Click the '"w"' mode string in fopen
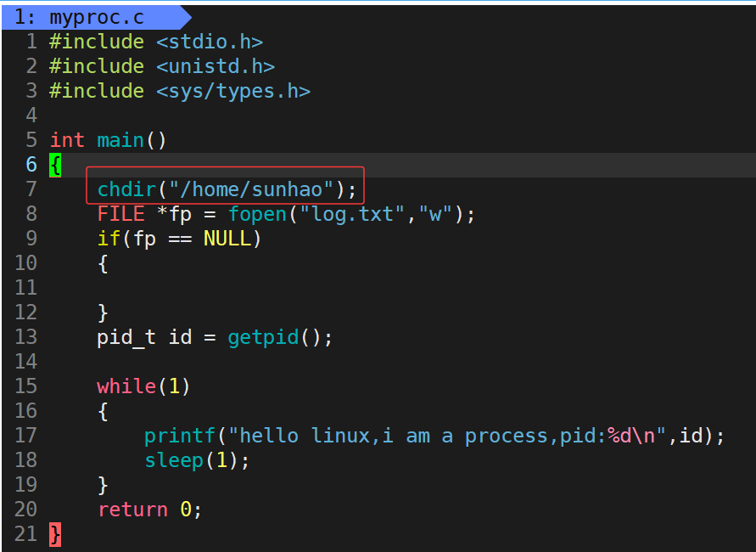This screenshot has height=552, width=756. (435, 214)
